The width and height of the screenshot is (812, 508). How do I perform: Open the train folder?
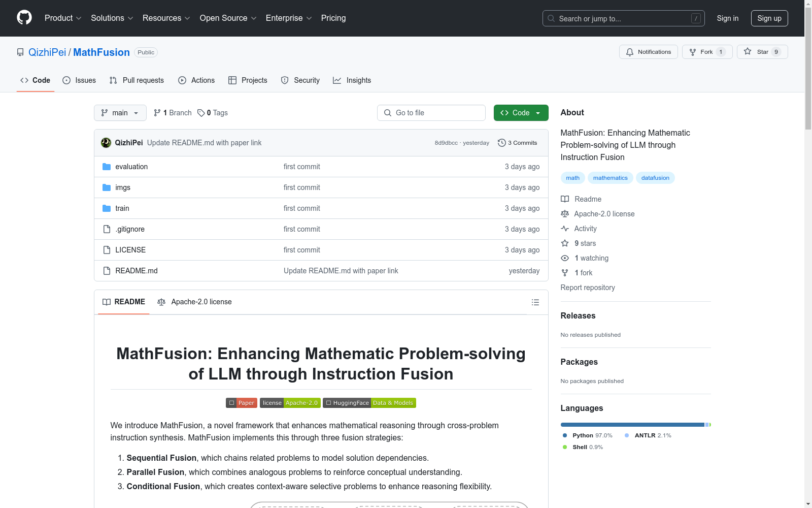[x=122, y=208]
